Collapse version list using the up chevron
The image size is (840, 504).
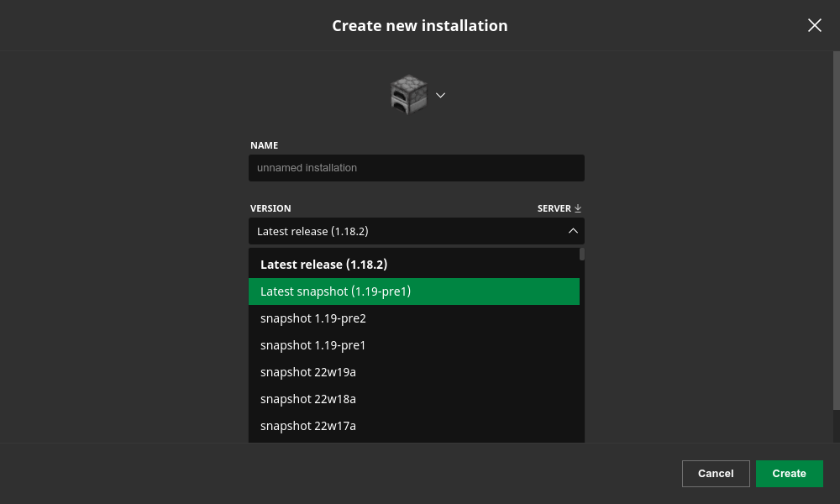coord(573,231)
